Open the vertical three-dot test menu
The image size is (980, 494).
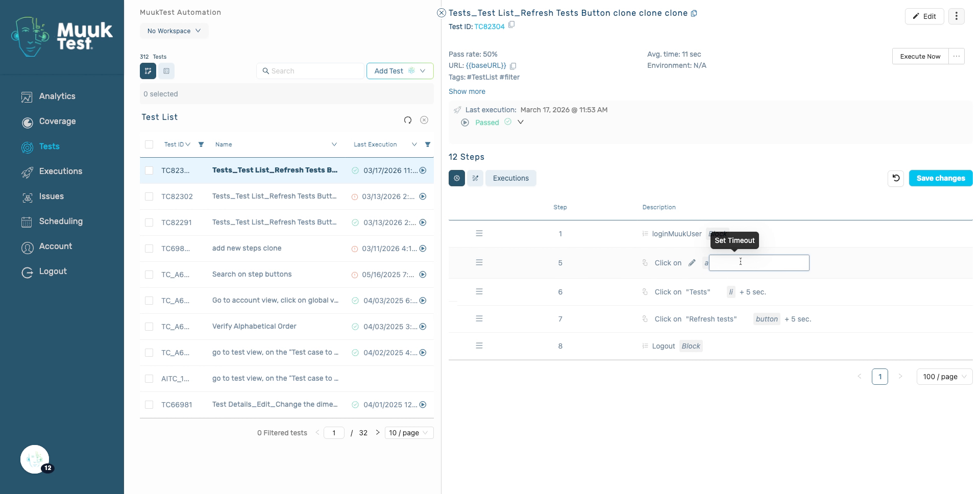tap(957, 16)
